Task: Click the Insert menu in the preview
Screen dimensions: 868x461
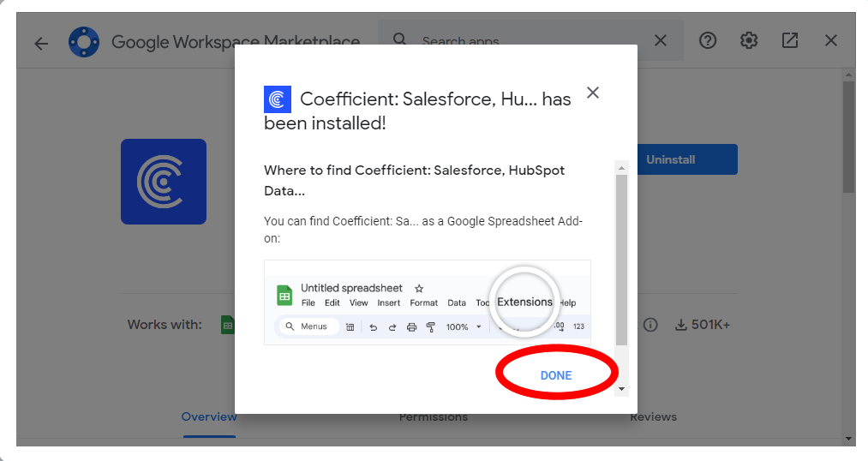Action: (x=389, y=302)
